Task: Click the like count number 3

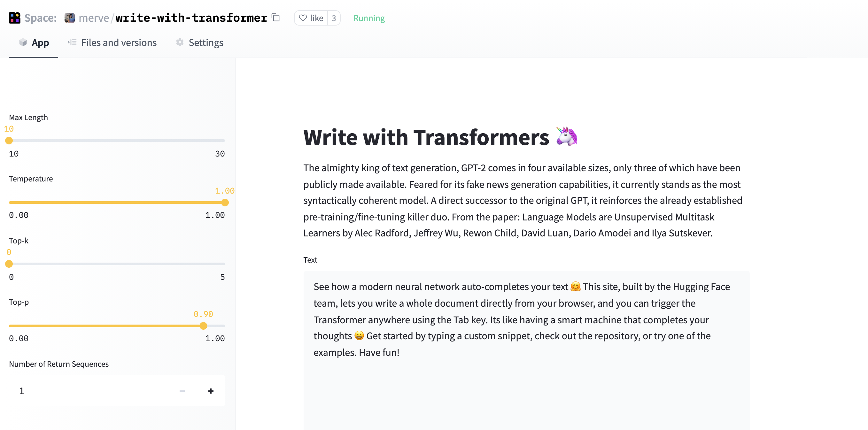Action: (334, 18)
